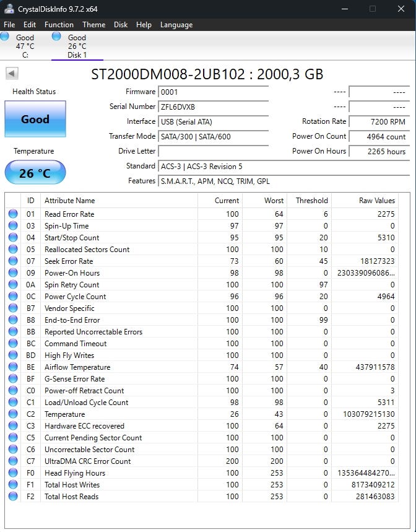Click status orb for Power Cycle Count

click(13, 296)
